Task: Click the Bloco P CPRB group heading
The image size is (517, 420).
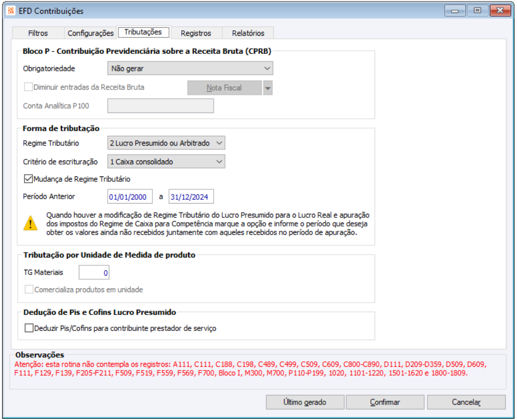Action: click(x=147, y=51)
